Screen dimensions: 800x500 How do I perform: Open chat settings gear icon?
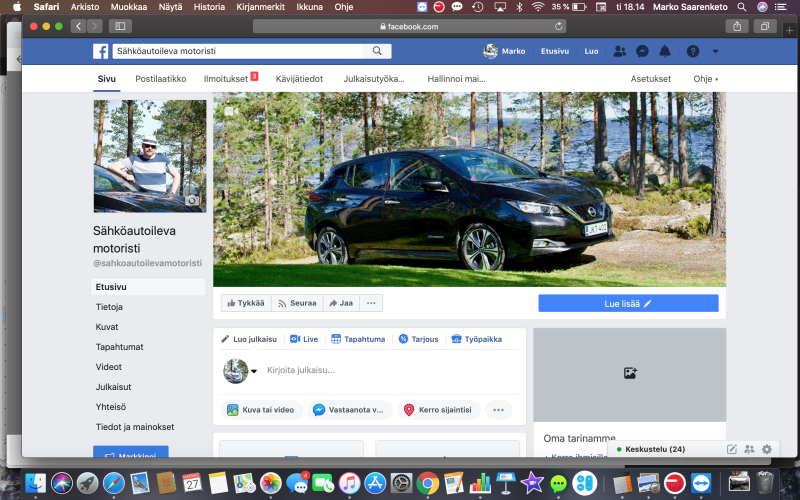(767, 449)
